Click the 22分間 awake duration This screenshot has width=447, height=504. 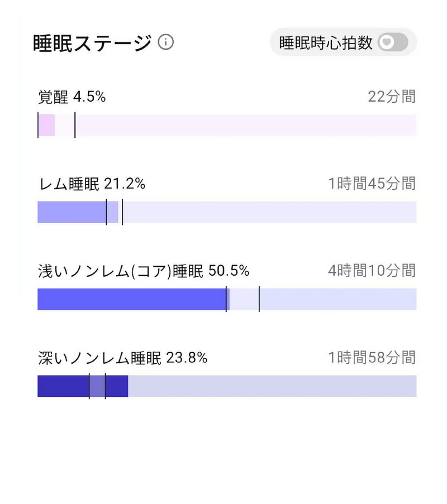(392, 97)
